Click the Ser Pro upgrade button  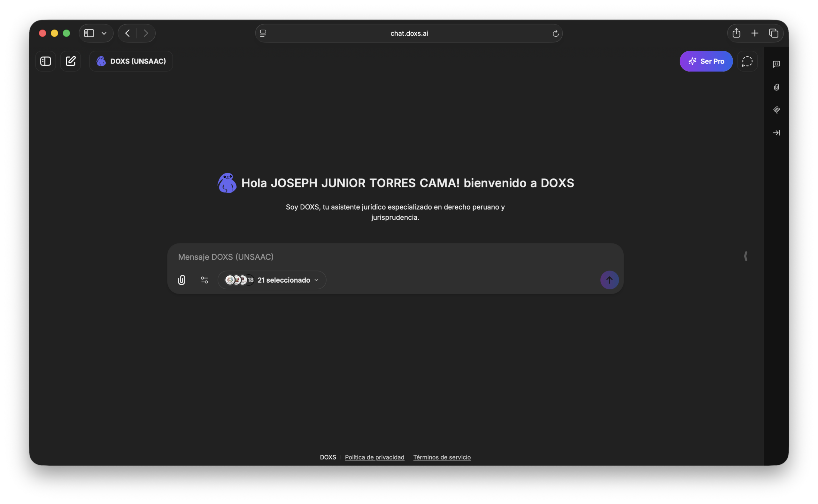(x=706, y=61)
